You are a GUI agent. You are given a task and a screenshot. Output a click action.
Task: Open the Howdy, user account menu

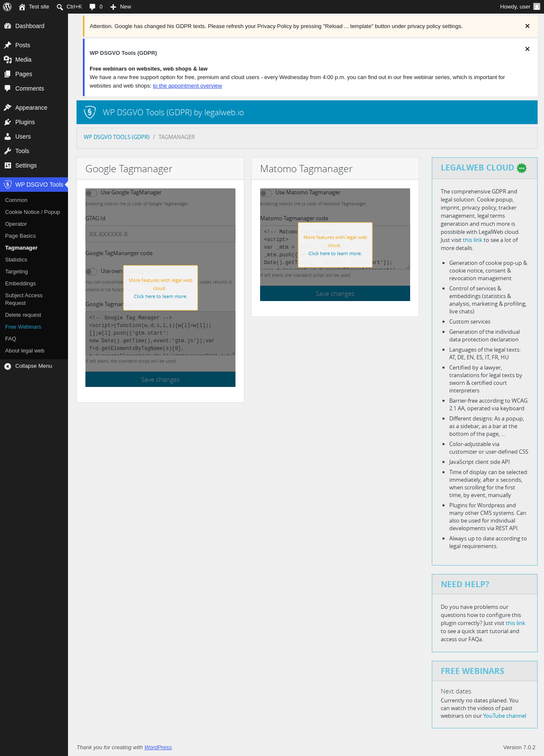520,7
